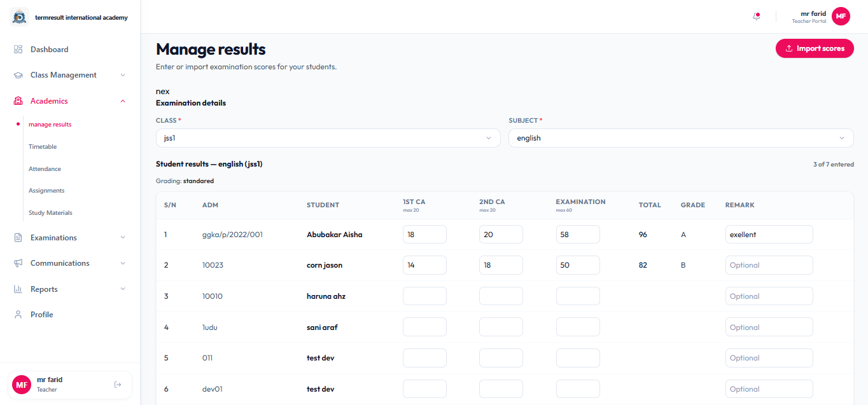Click sani araf's remark field
This screenshot has width=868, height=405.
pos(769,327)
